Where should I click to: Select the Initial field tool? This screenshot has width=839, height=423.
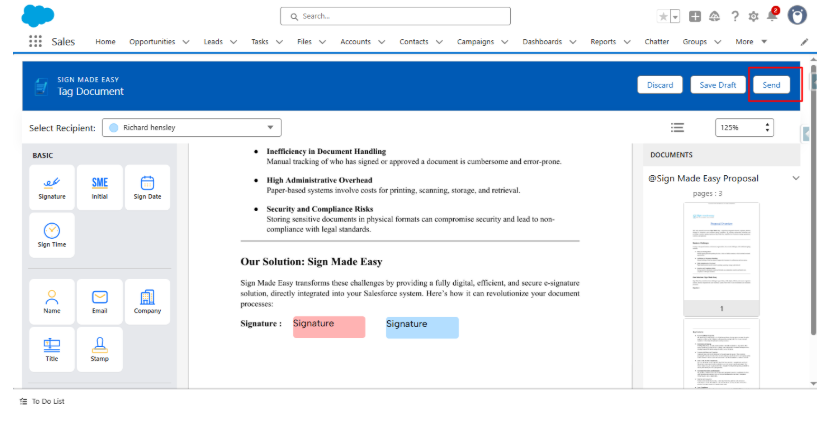100,187
